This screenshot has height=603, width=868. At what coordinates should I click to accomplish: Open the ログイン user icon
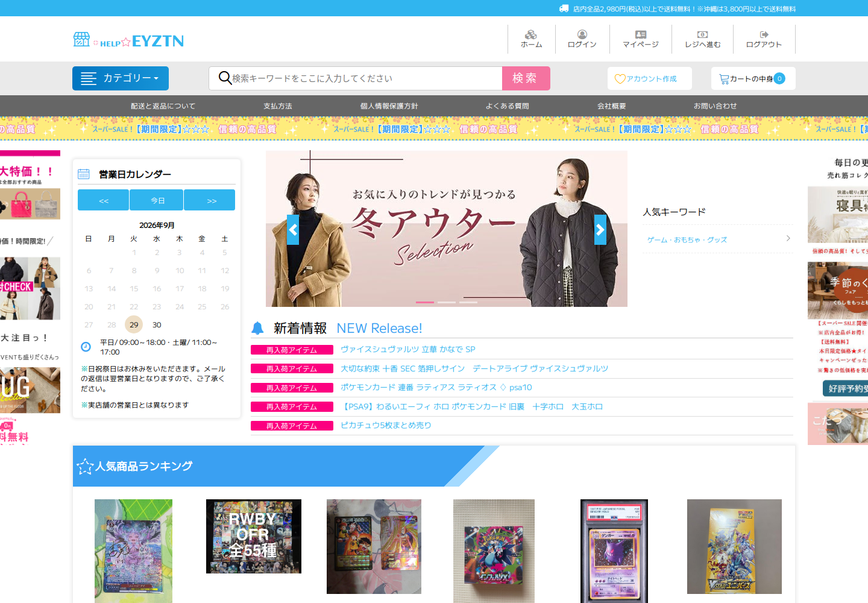582,34
